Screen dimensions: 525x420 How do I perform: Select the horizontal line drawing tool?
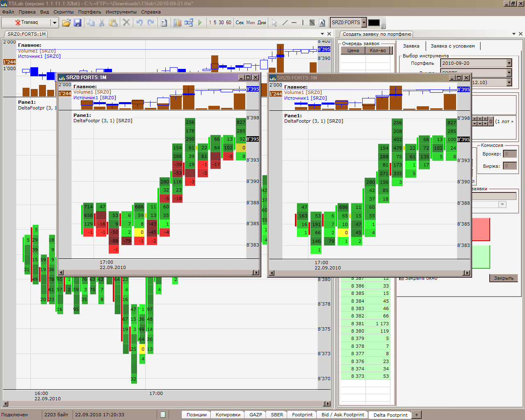coord(294,23)
